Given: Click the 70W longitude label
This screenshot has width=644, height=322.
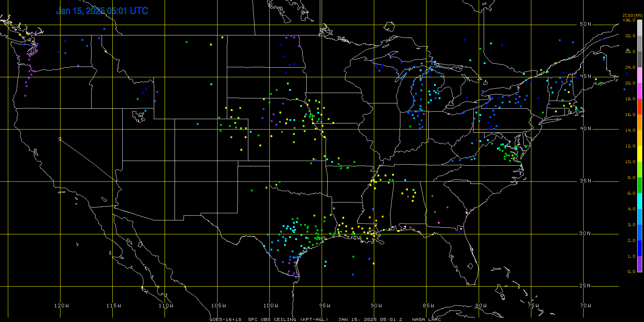Looking at the screenshot, I should coord(586,306).
